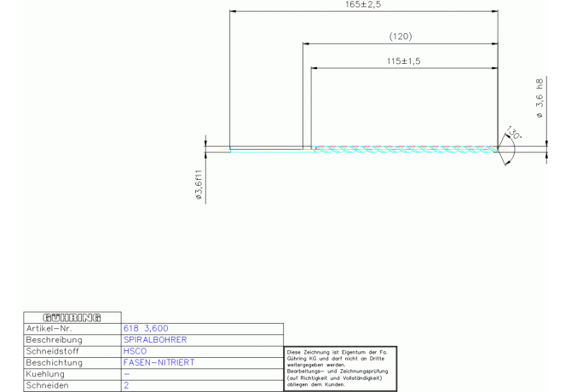The width and height of the screenshot is (571, 392).
Task: Select the FASEN-NITRIERT coating value
Action: tap(159, 362)
